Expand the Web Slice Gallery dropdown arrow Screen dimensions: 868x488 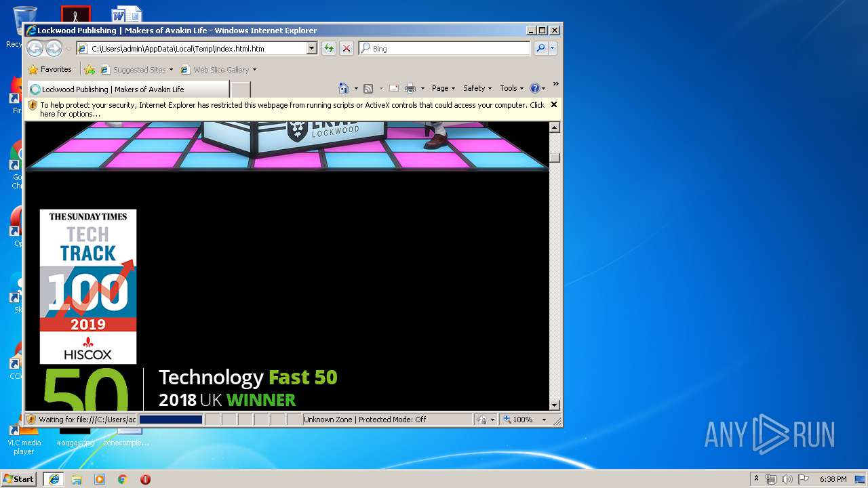[255, 69]
